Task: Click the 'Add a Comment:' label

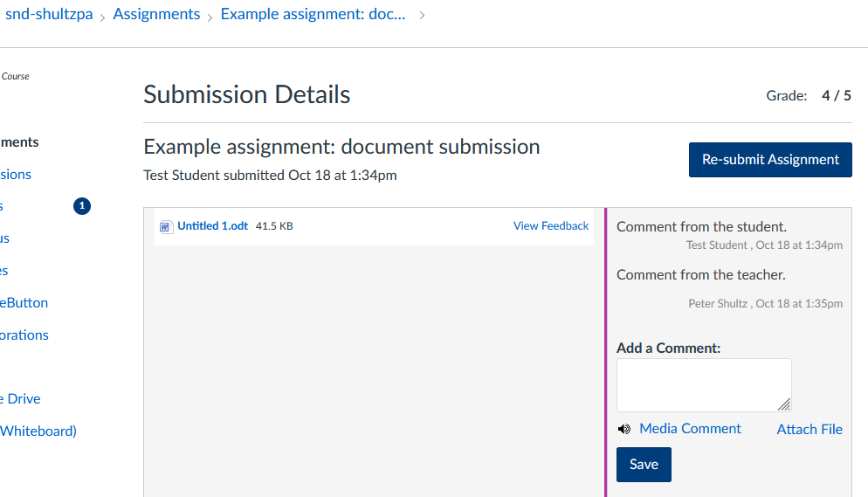Action: [x=669, y=349]
